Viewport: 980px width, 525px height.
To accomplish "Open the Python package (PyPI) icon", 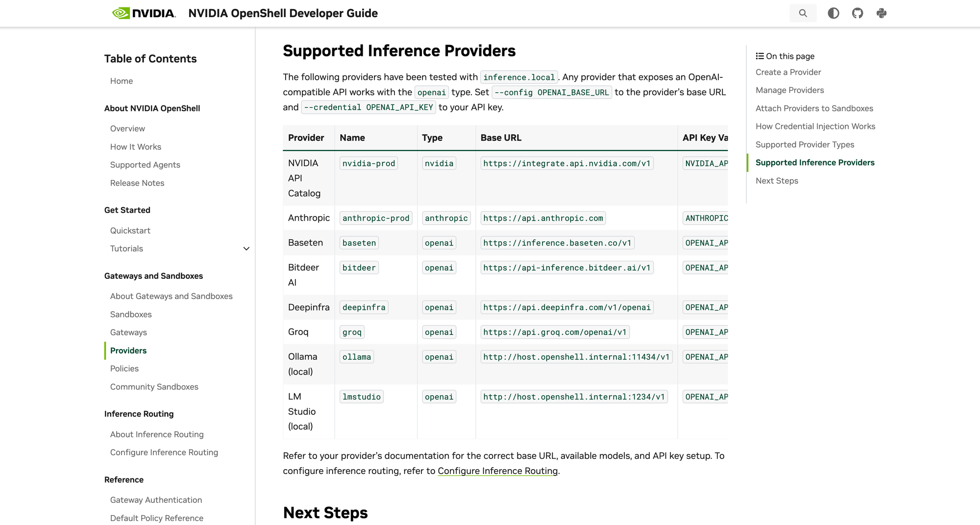I will click(x=882, y=13).
